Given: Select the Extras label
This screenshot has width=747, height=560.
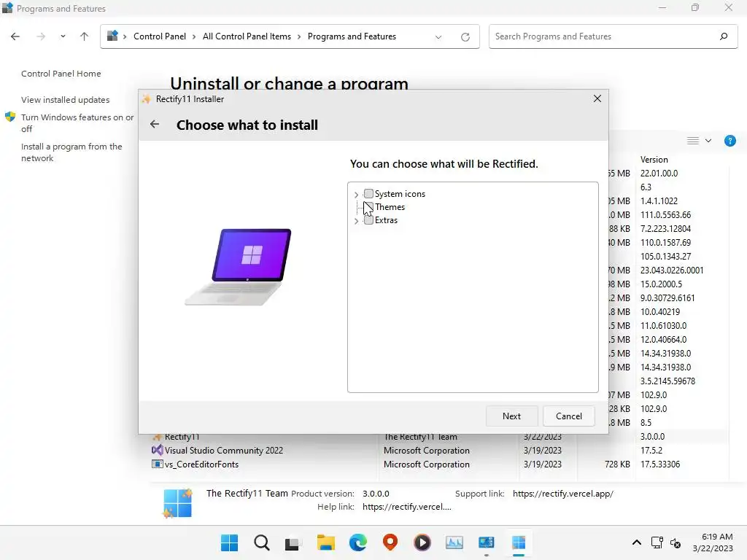Looking at the screenshot, I should [386, 220].
